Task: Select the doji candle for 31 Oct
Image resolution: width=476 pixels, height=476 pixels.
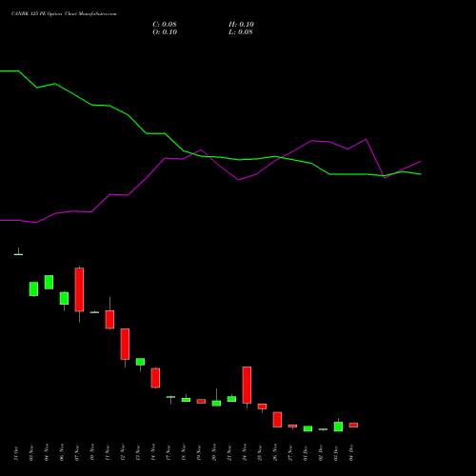Action: tap(18, 254)
